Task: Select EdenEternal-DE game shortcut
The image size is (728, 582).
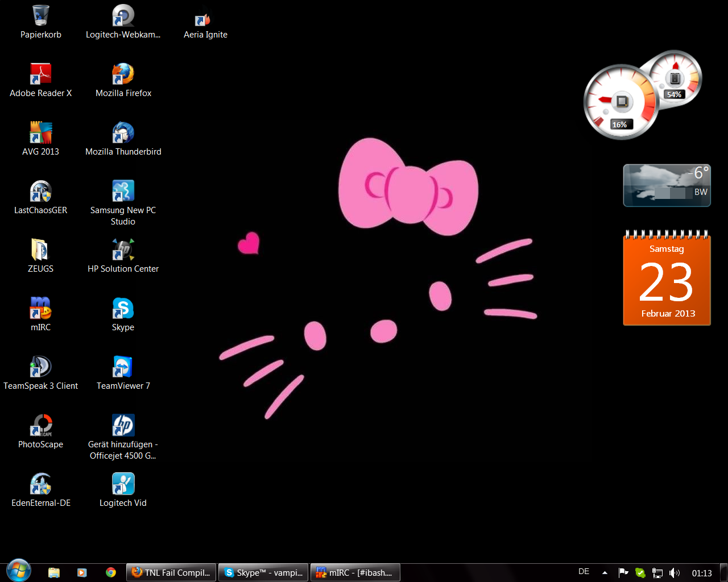Action: click(41, 490)
